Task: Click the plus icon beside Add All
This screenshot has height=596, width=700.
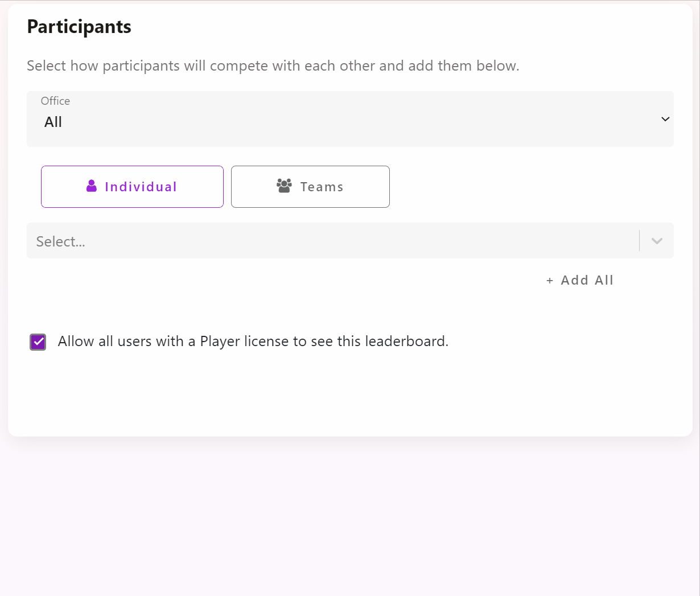Action: click(550, 281)
